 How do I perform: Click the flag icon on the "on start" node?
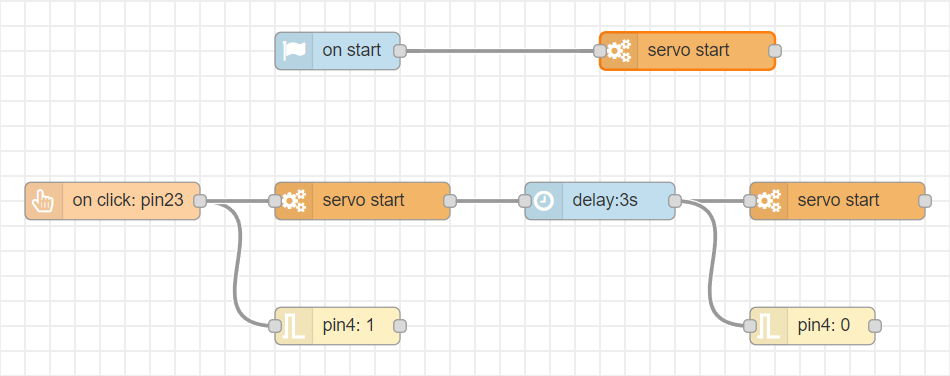pos(294,51)
